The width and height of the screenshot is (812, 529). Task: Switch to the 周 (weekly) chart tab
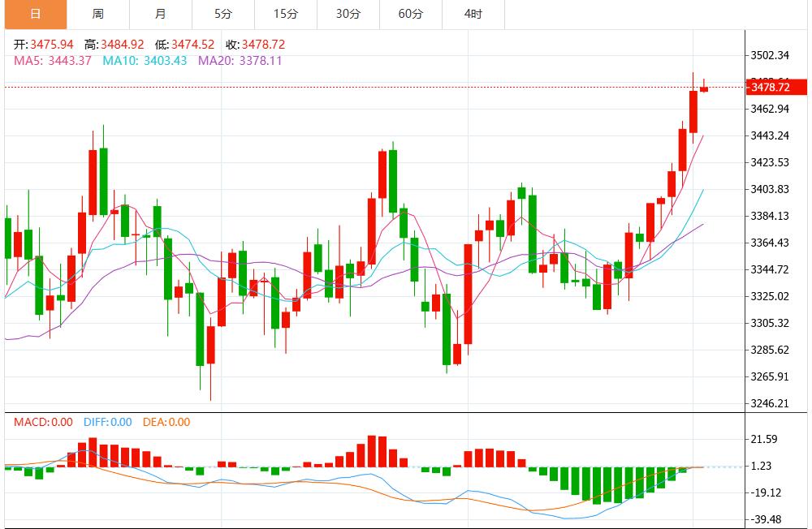click(x=97, y=15)
